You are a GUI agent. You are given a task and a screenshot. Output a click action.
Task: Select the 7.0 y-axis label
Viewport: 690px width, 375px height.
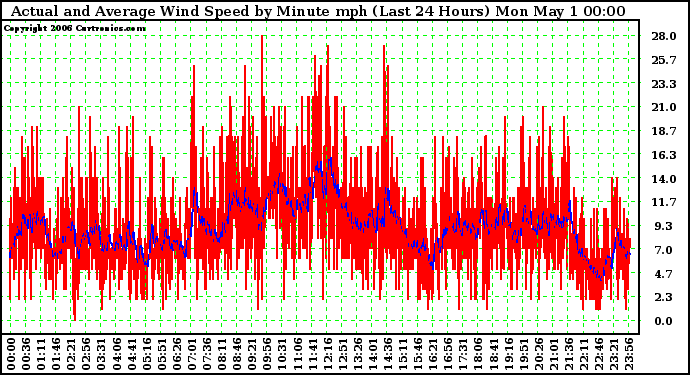(x=664, y=250)
